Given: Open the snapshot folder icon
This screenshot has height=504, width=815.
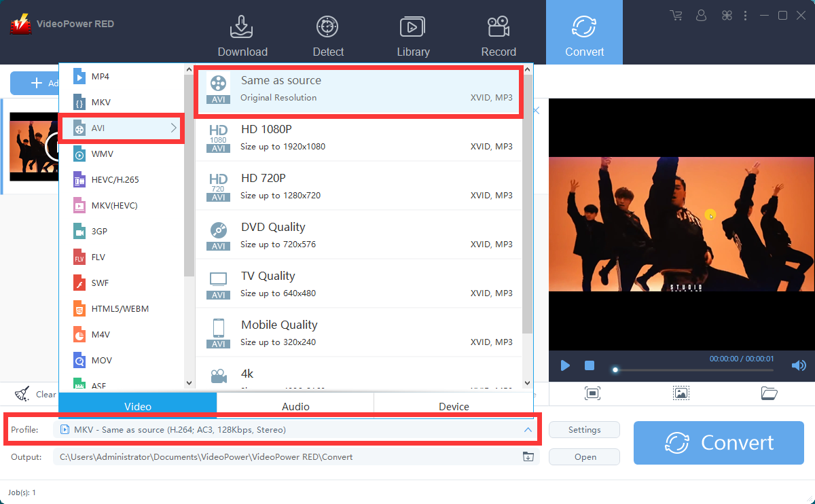Looking at the screenshot, I should [x=769, y=393].
